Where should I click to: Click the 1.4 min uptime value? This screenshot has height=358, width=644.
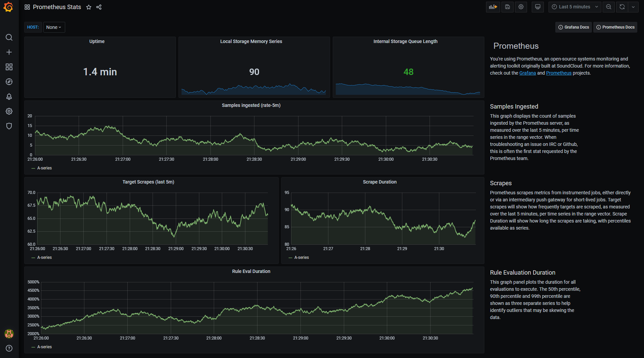pyautogui.click(x=100, y=72)
